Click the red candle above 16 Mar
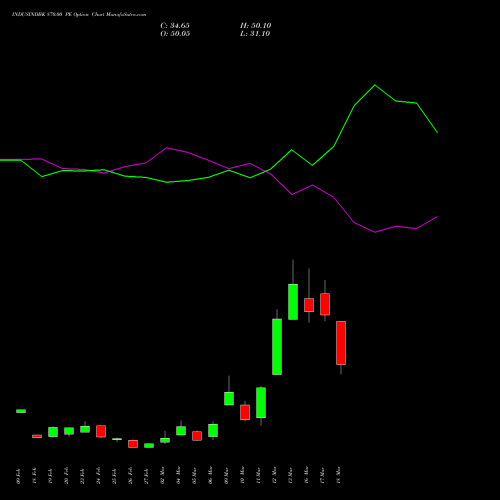 pos(309,305)
